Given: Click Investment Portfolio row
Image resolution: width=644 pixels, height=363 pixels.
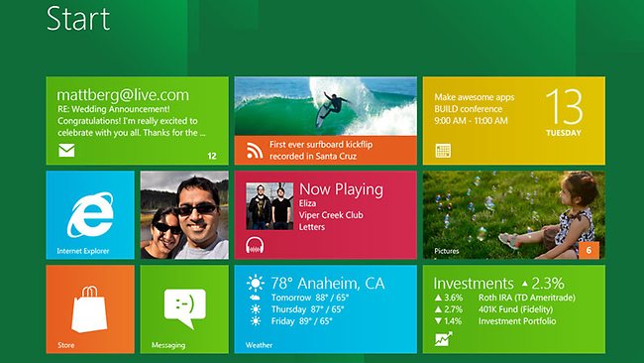Looking at the screenshot, I should [517, 321].
